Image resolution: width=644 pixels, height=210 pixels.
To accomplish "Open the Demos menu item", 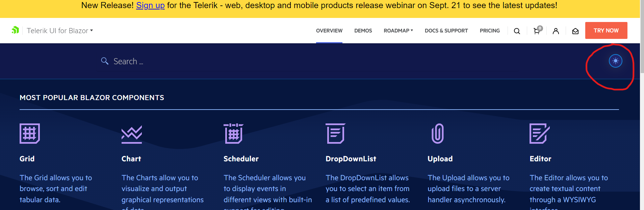I will [x=363, y=30].
